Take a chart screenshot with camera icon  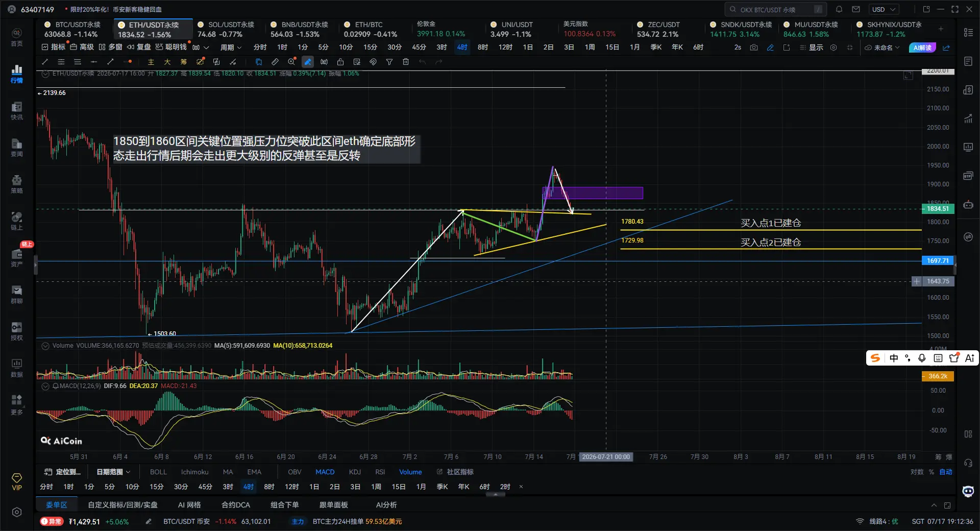(x=754, y=47)
